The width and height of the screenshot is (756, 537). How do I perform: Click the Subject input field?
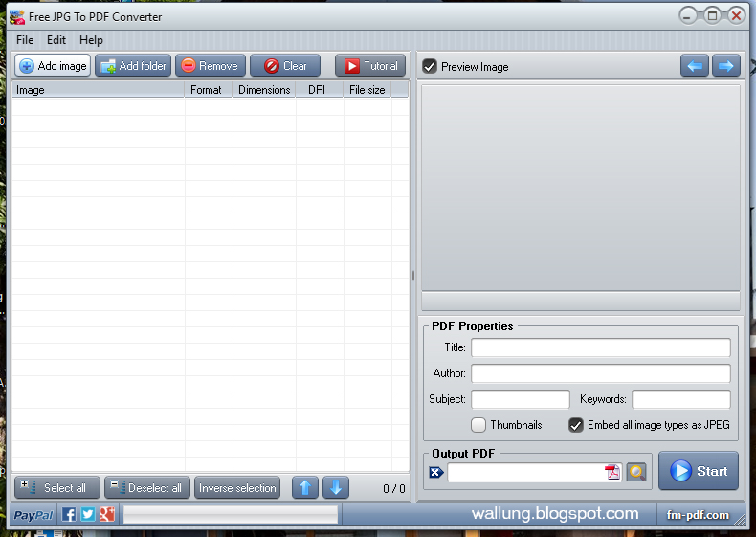(521, 399)
